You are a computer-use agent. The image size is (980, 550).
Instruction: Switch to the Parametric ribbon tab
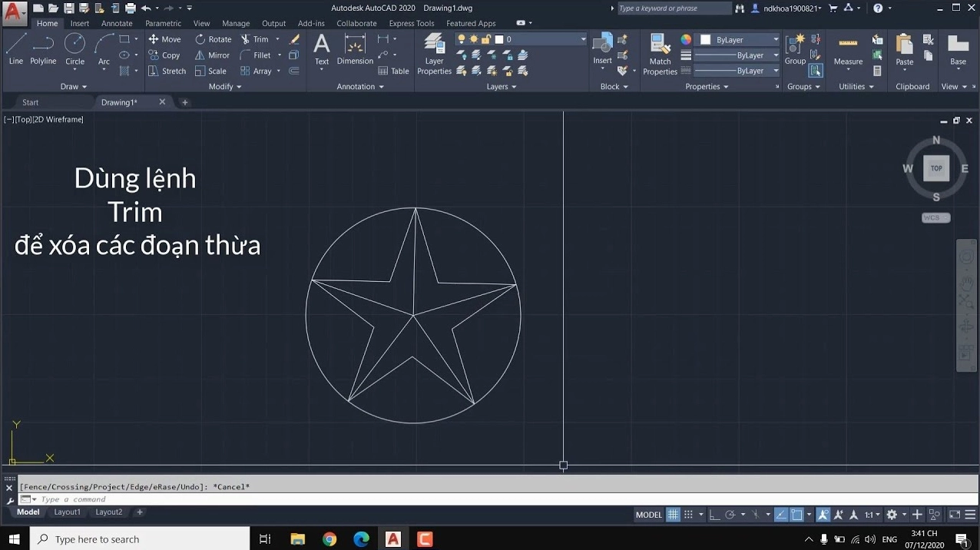click(164, 24)
